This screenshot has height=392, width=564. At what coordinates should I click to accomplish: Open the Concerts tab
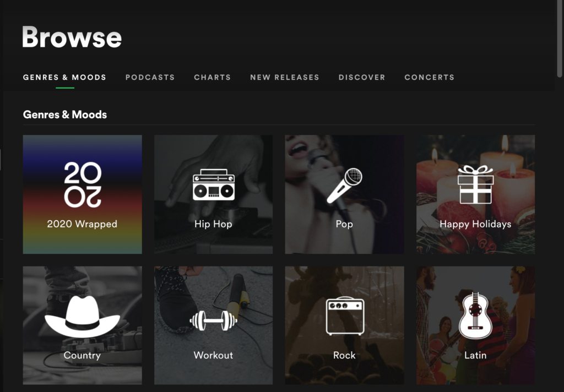click(x=430, y=77)
